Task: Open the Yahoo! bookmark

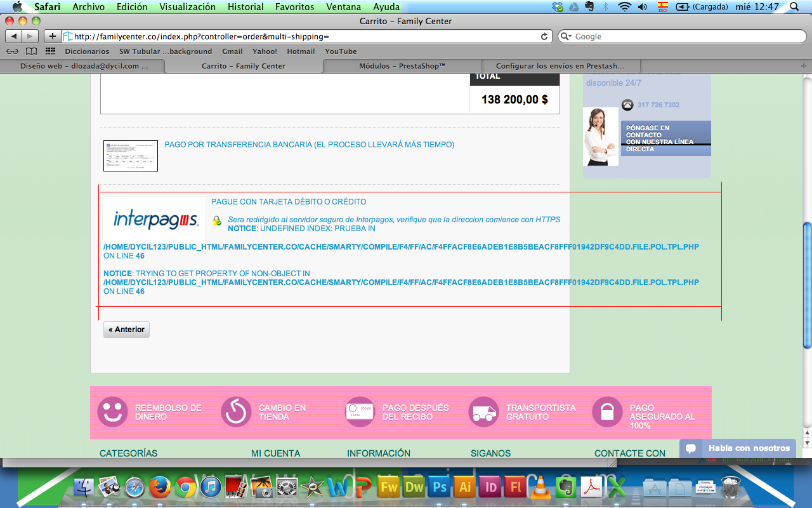Action: 265,51
